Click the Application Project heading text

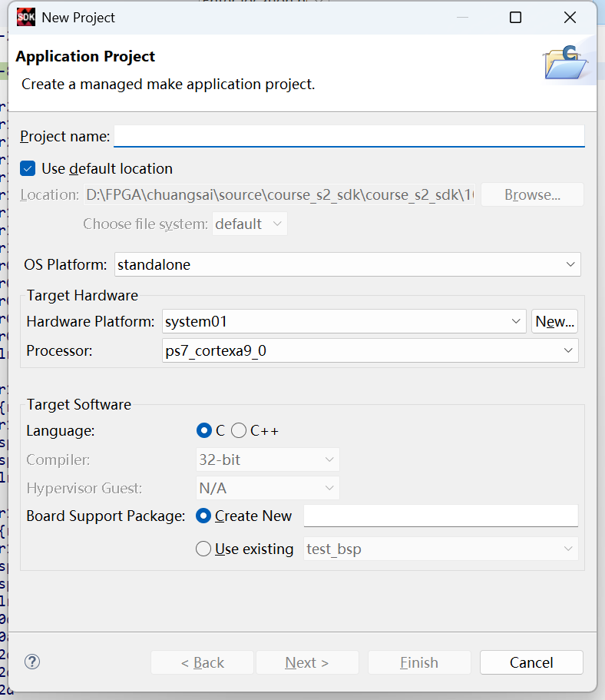pos(85,56)
